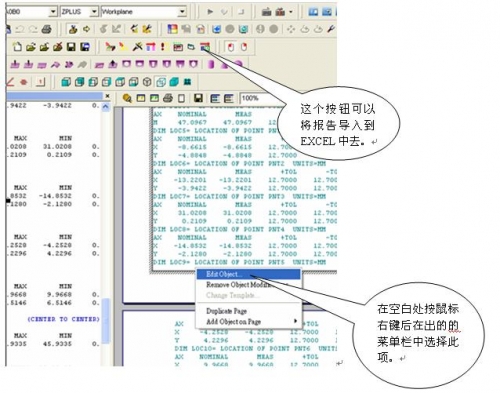Toggle the left mouse mode icon

click(x=231, y=47)
